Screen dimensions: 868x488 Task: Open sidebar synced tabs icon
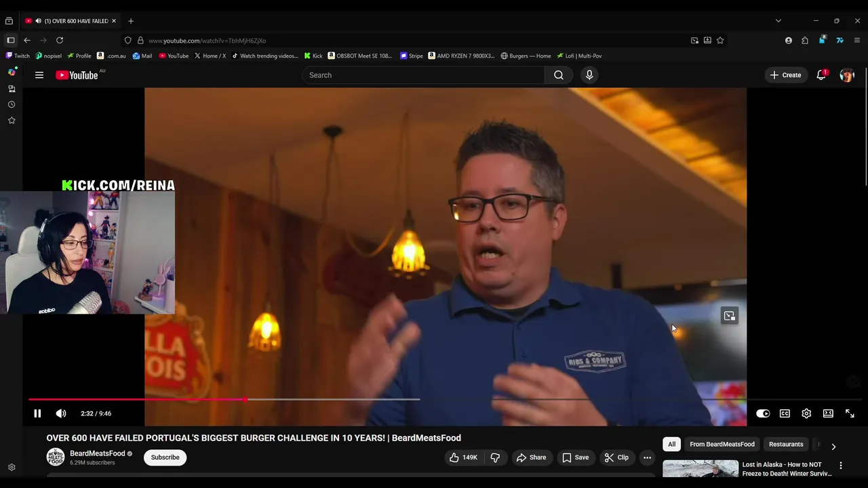click(x=12, y=89)
